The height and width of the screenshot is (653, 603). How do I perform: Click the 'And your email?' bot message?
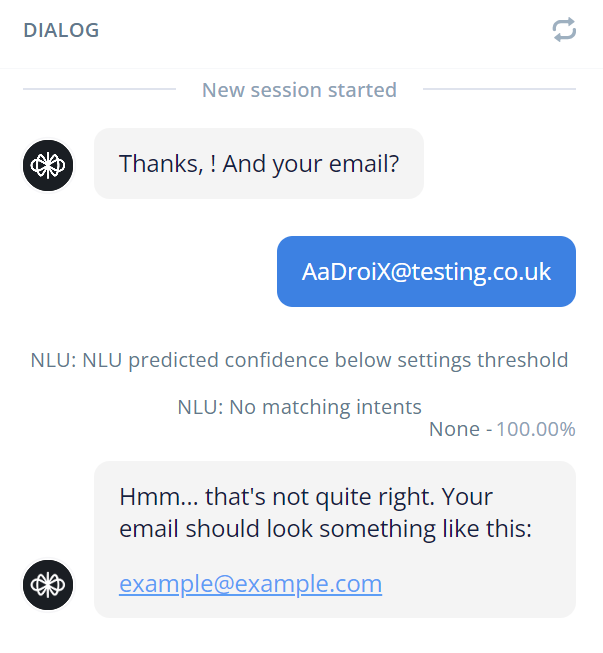(310, 164)
